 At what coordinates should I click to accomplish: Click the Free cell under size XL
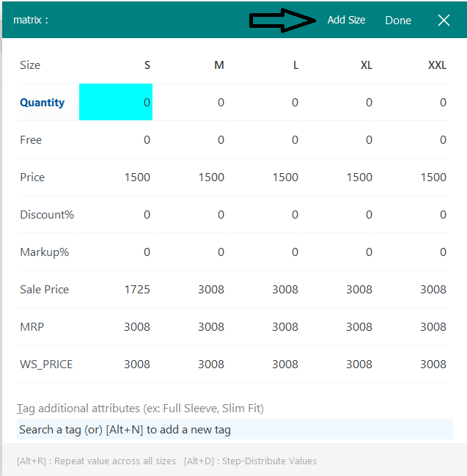338,139
